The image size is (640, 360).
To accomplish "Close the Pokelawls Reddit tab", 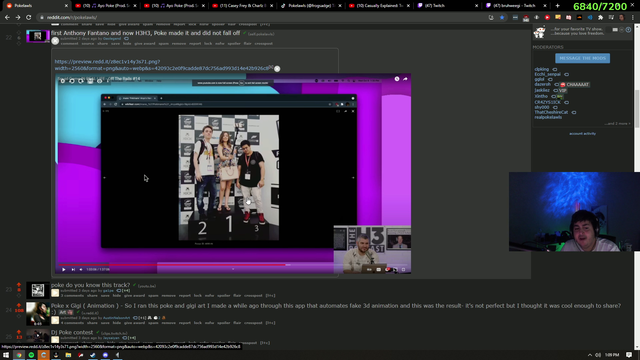I will click(66, 6).
